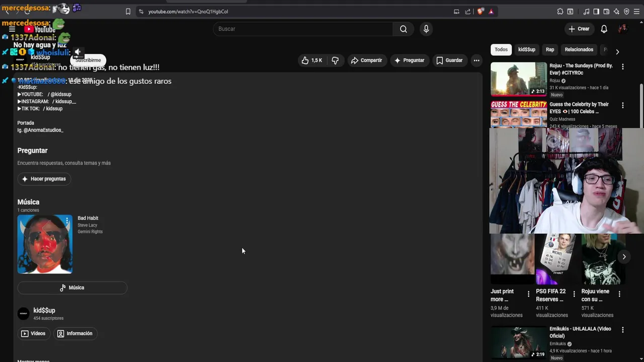Click the Música button below album
This screenshot has width=644, height=362.
[x=72, y=288]
